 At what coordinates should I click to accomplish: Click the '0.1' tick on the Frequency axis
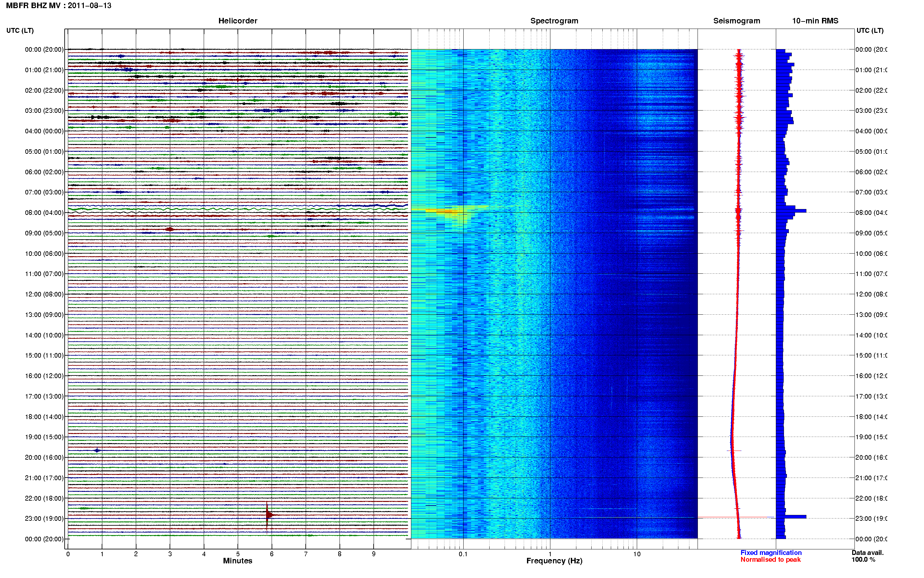coord(463,554)
